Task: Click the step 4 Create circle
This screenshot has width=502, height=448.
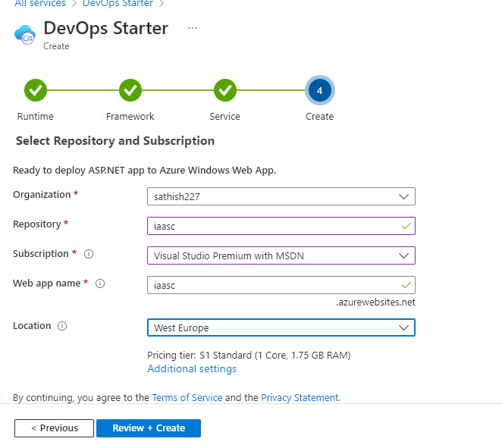Action: click(319, 91)
